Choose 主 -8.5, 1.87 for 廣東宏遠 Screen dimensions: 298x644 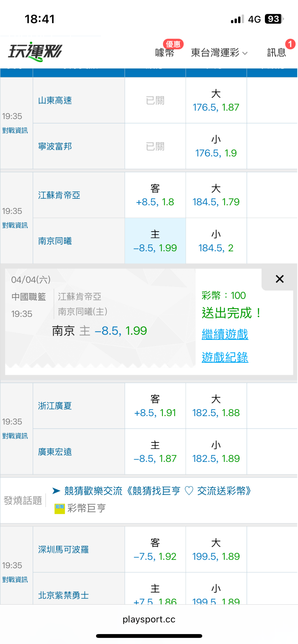click(x=155, y=452)
